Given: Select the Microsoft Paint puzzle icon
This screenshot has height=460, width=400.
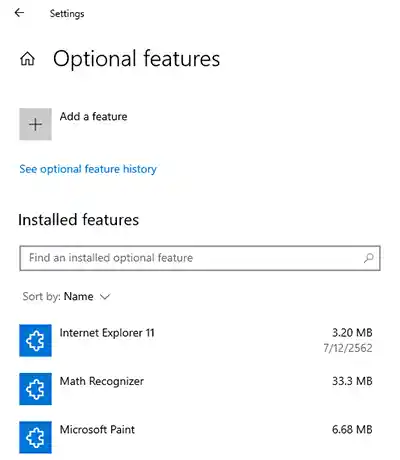Looking at the screenshot, I should pyautogui.click(x=35, y=437).
